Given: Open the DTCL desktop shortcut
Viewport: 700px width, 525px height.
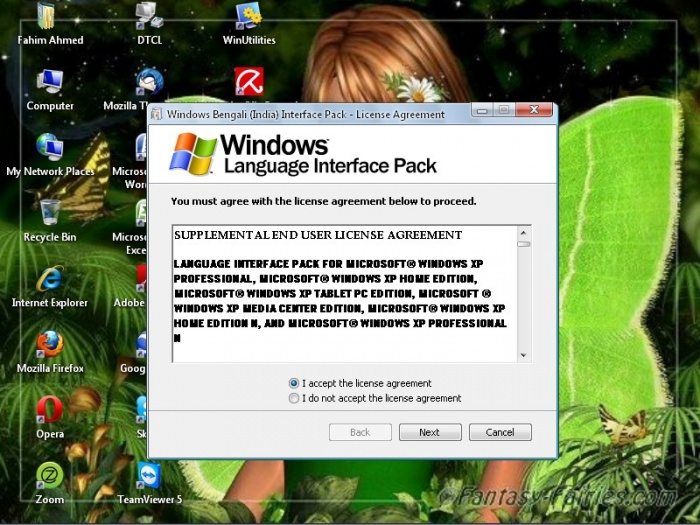Looking at the screenshot, I should 150,17.
